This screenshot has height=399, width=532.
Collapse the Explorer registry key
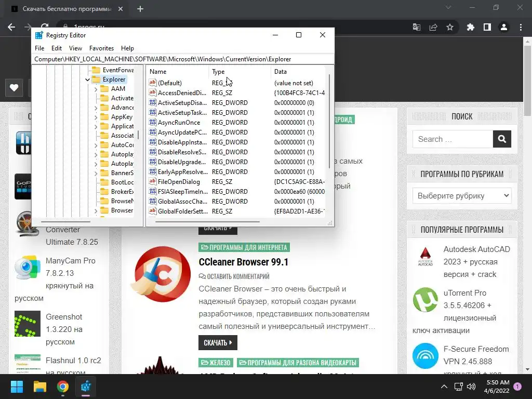tap(87, 79)
